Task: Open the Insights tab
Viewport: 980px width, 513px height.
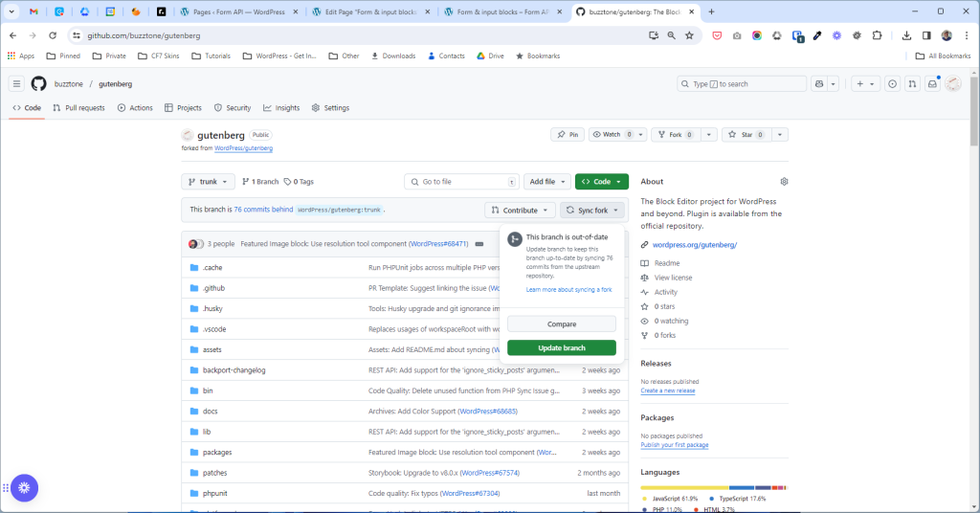Action: click(281, 108)
